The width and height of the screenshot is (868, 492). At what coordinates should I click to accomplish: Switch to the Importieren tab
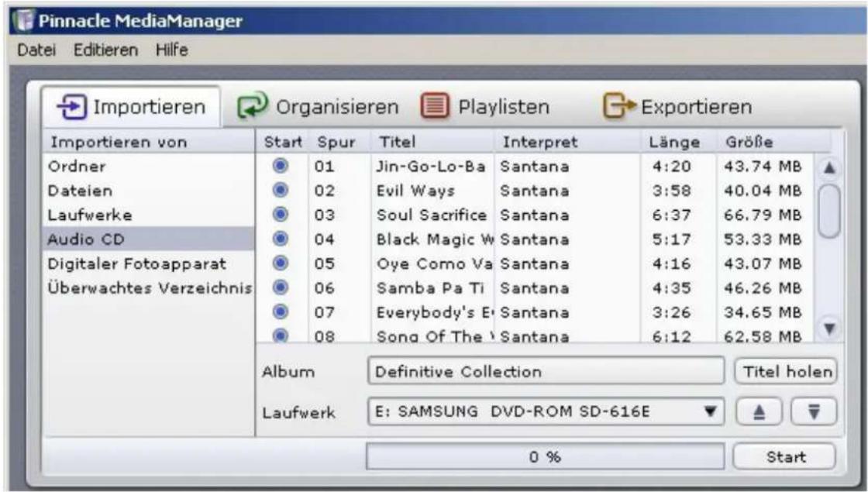click(131, 107)
